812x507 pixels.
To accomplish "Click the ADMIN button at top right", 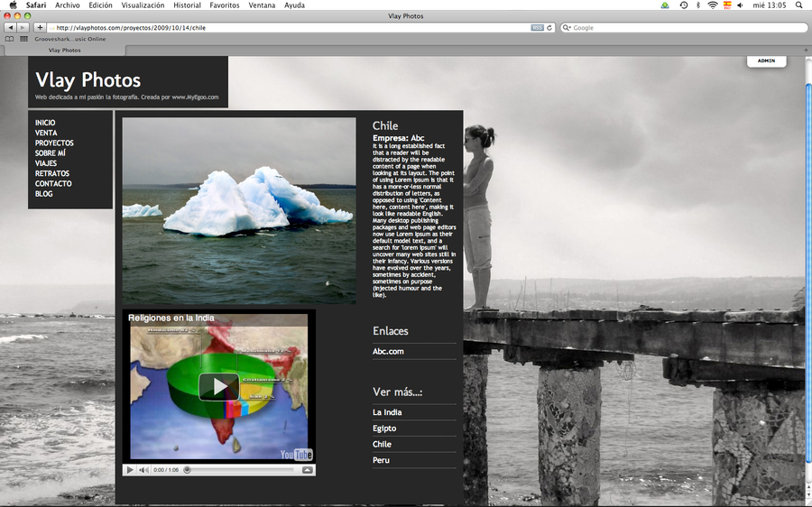I will point(766,60).
